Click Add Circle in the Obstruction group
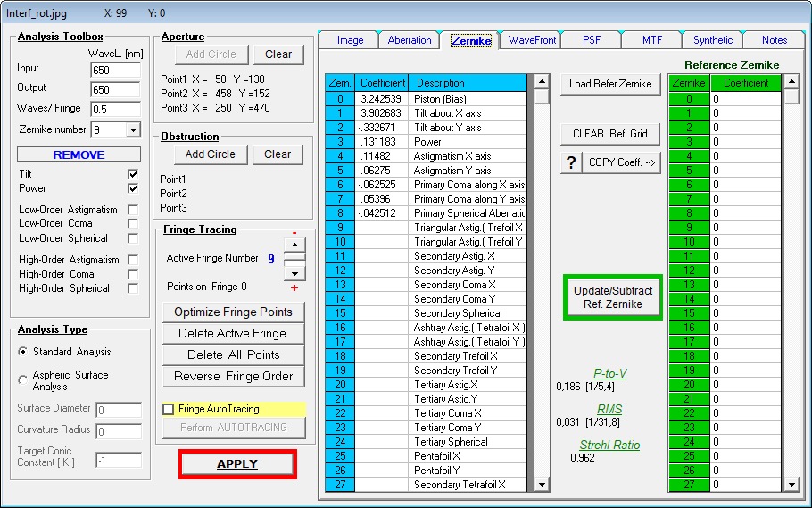The height and width of the screenshot is (508, 812). click(211, 154)
